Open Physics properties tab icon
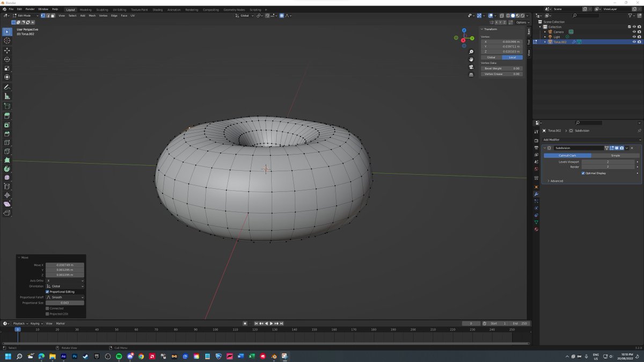The image size is (644, 362). [x=536, y=208]
